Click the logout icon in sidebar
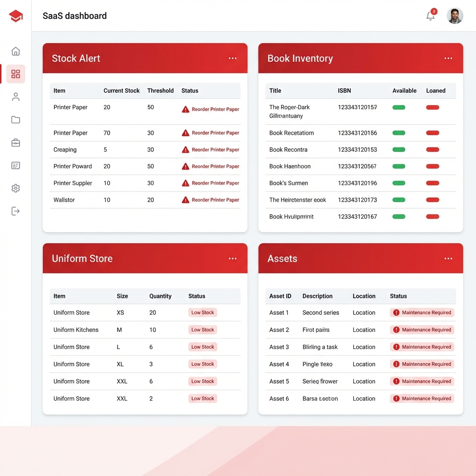The height and width of the screenshot is (476, 476). [x=16, y=211]
